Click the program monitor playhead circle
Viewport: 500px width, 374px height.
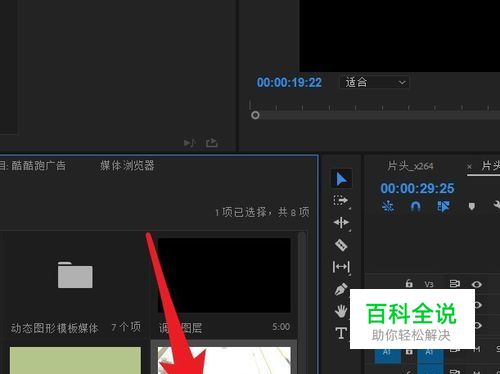pos(255,115)
